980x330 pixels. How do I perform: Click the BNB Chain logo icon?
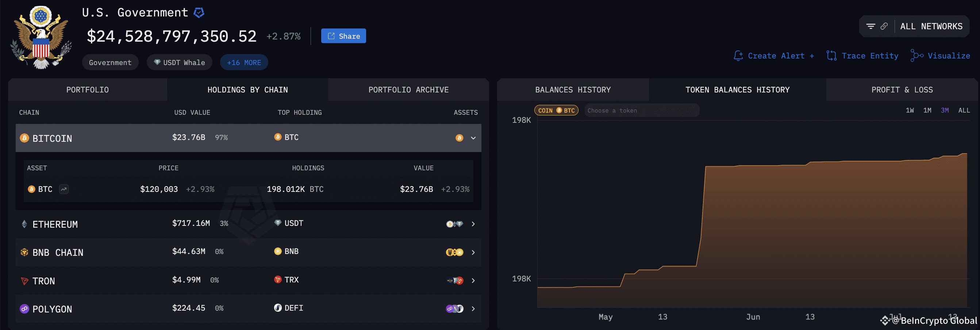24,252
